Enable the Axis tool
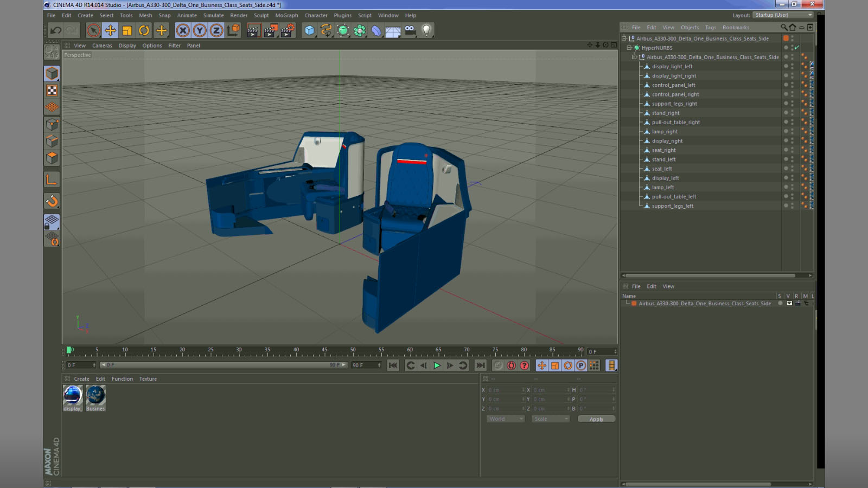Image resolution: width=868 pixels, height=488 pixels. [x=52, y=179]
